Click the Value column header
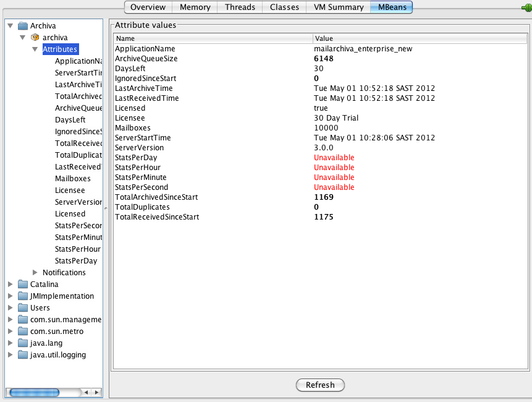The width and height of the screenshot is (532, 402). [420, 38]
